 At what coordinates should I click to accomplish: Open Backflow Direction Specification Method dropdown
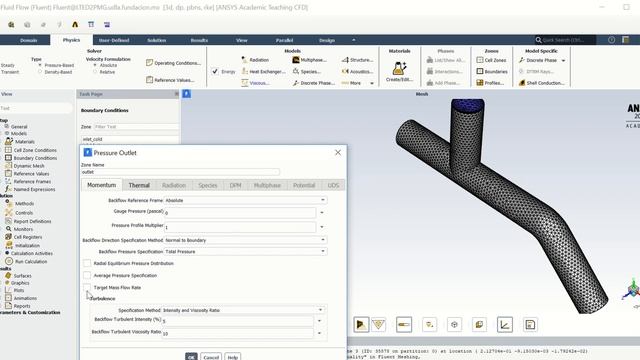click(245, 240)
